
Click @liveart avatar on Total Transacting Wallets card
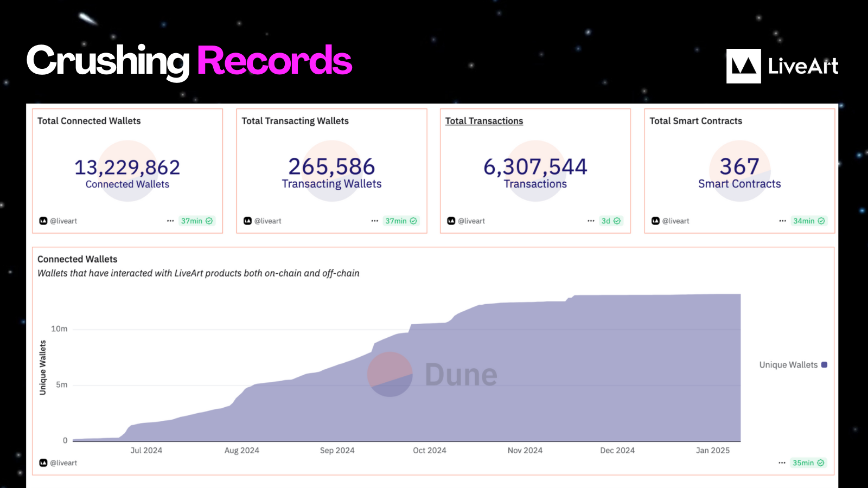[x=247, y=221]
